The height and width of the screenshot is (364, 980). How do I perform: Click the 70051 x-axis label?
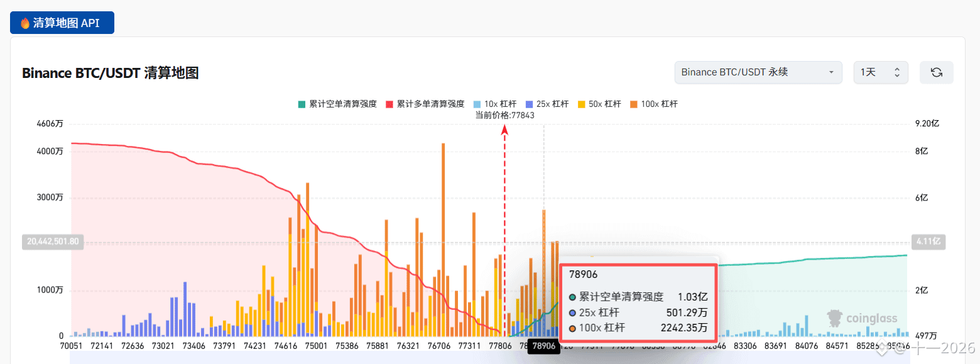click(x=71, y=346)
